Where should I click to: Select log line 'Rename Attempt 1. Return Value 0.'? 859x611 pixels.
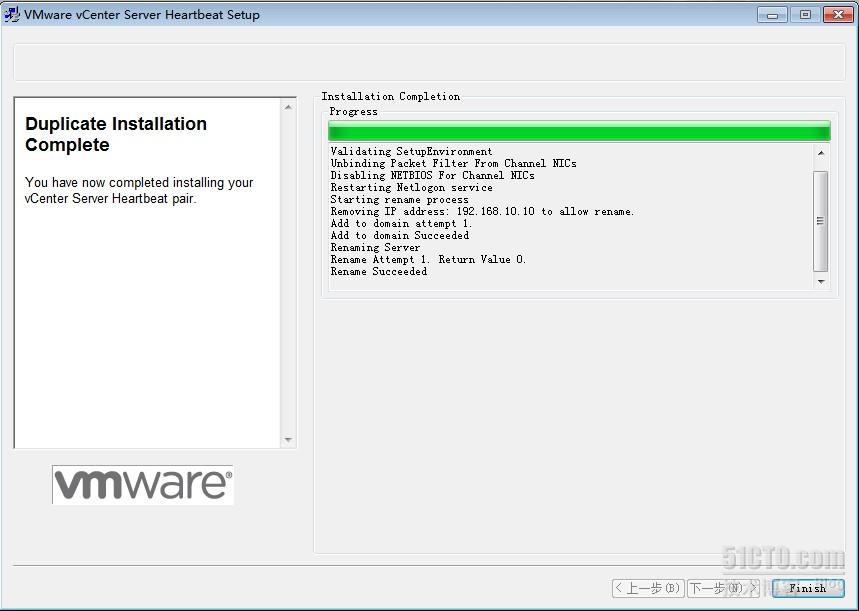(428, 260)
